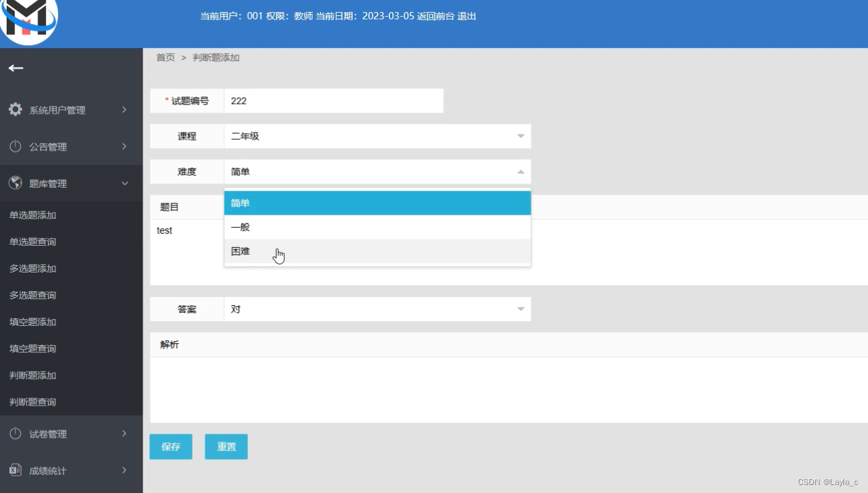Collapse the 题库管理 chevron
This screenshot has width=868, height=493.
125,183
